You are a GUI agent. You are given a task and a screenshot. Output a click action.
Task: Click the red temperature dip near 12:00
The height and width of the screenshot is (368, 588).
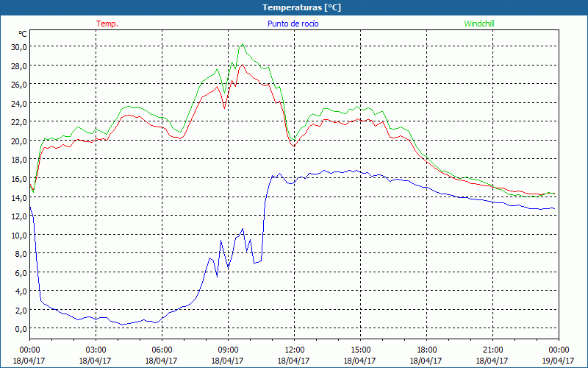coord(295,146)
